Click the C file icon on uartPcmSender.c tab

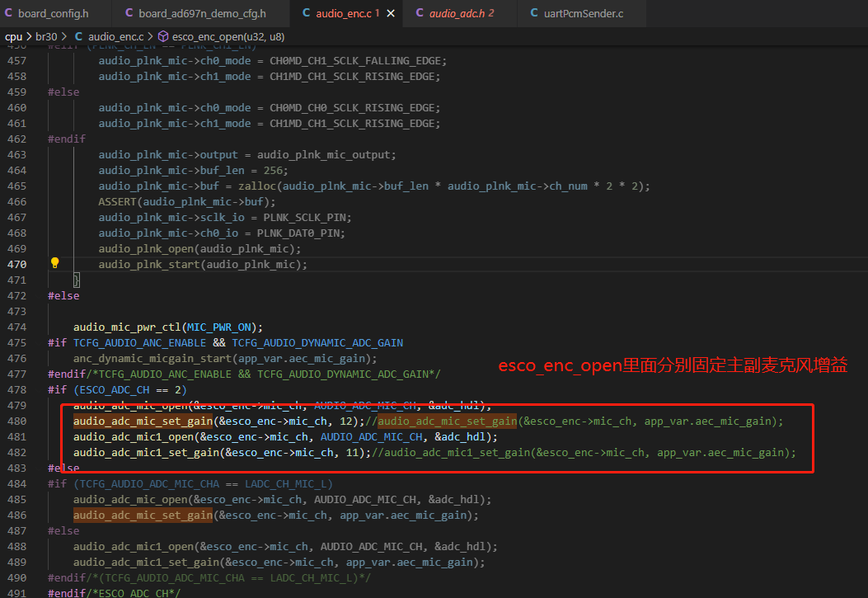pos(534,12)
